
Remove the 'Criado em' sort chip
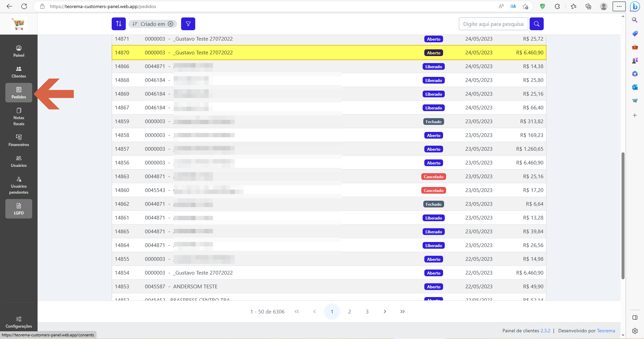[x=170, y=24]
